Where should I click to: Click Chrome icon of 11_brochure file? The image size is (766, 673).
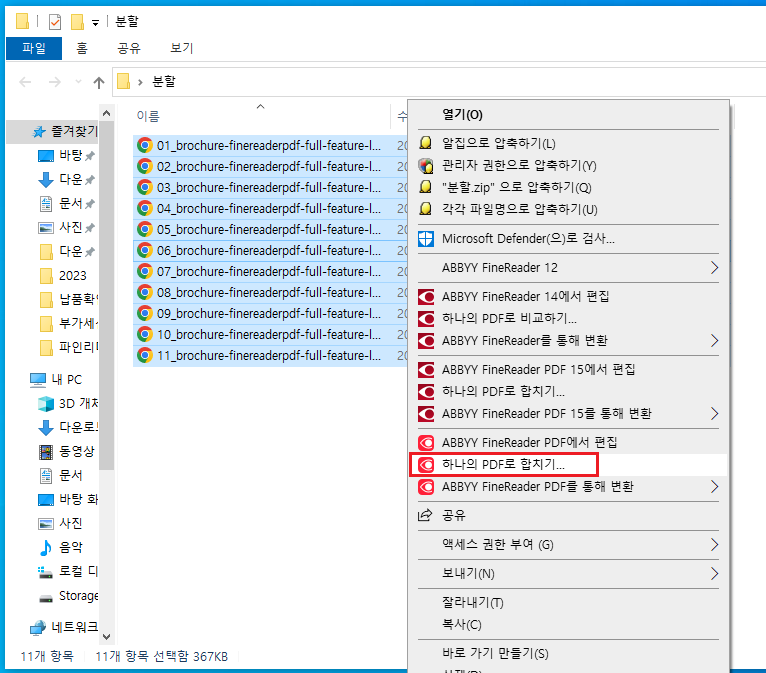(145, 356)
